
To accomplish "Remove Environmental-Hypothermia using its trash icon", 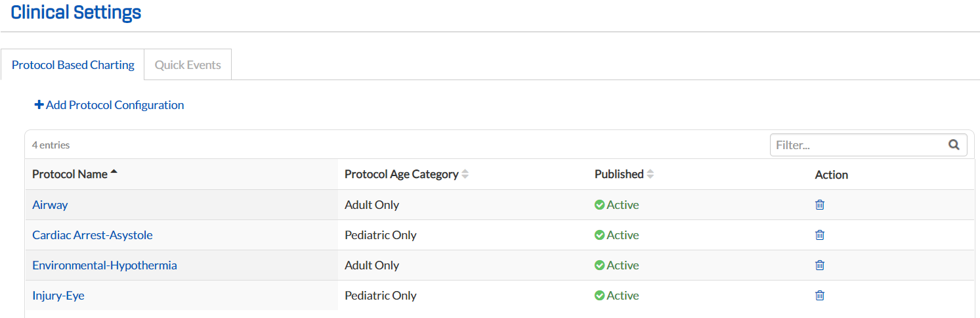I will point(820,265).
